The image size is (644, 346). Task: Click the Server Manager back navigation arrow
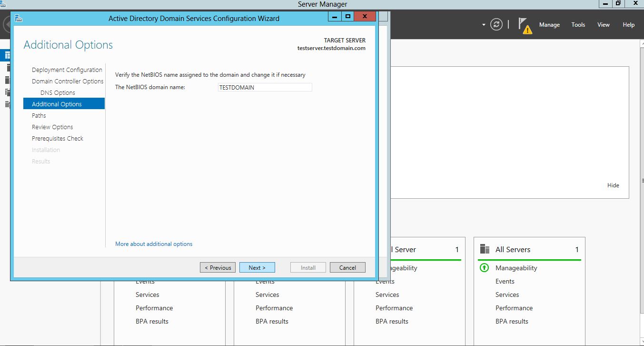click(6, 25)
